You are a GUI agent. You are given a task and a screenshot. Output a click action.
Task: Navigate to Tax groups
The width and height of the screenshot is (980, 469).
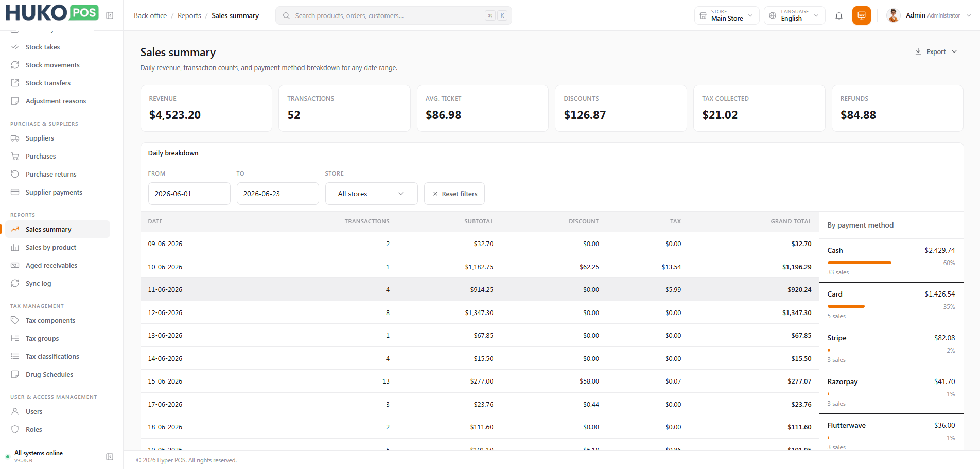click(42, 338)
